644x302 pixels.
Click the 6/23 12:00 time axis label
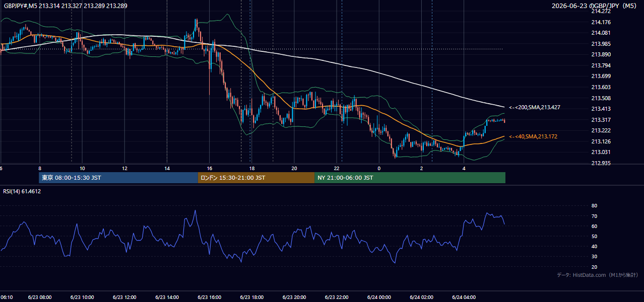124,297
